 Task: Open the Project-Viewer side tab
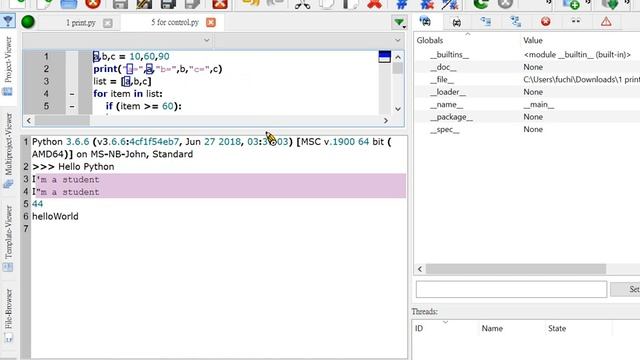[x=8, y=65]
